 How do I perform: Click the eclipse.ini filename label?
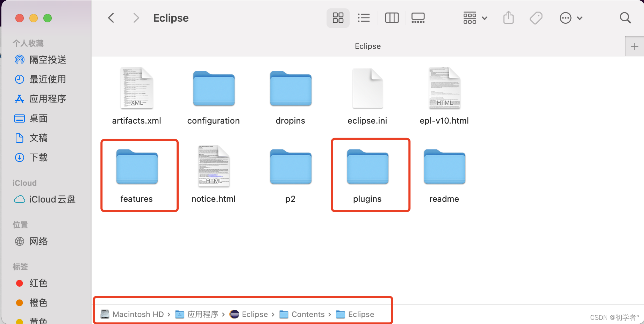coord(367,121)
